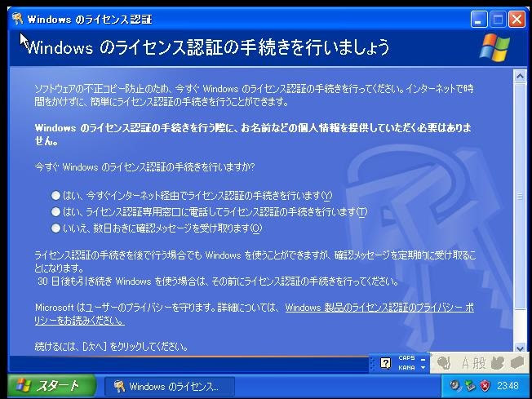Minimize the language bar with the dash button
The height and width of the screenshot is (399, 532).
point(423,359)
